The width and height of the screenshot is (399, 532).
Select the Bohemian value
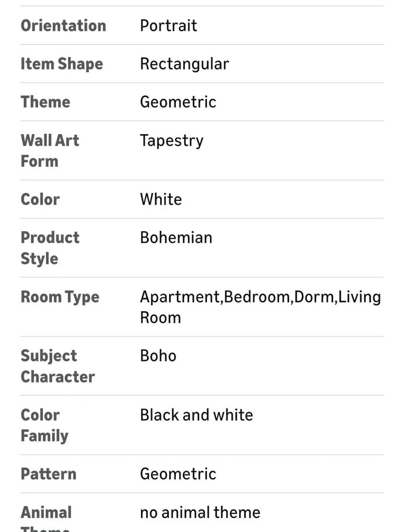(x=176, y=238)
